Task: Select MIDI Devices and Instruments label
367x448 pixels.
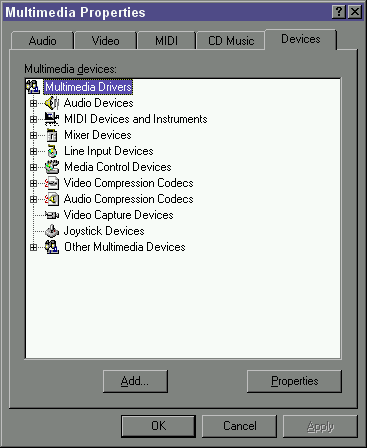Action: click(x=136, y=119)
